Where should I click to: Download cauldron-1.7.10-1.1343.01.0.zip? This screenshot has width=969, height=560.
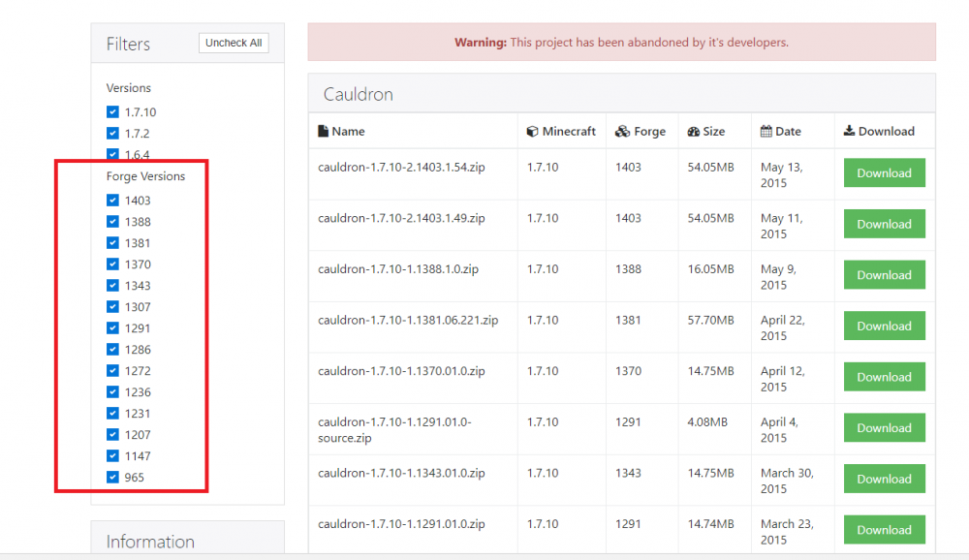(x=885, y=479)
